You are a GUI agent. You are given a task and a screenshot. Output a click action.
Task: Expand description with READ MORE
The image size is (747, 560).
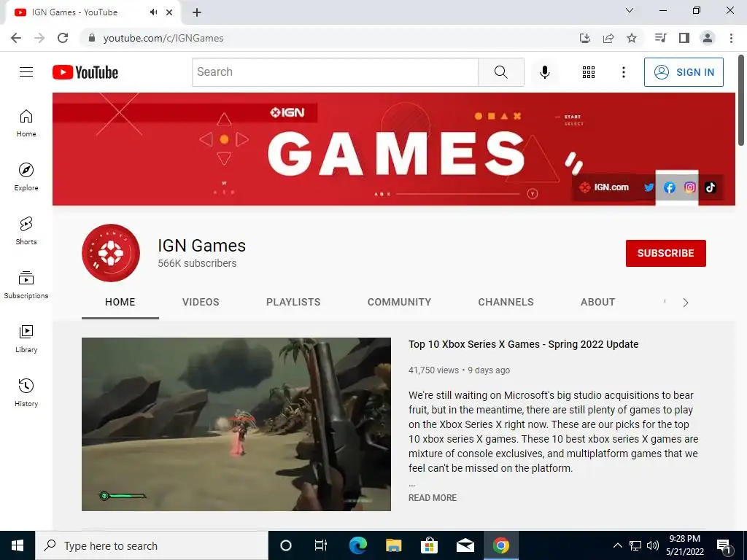point(433,497)
